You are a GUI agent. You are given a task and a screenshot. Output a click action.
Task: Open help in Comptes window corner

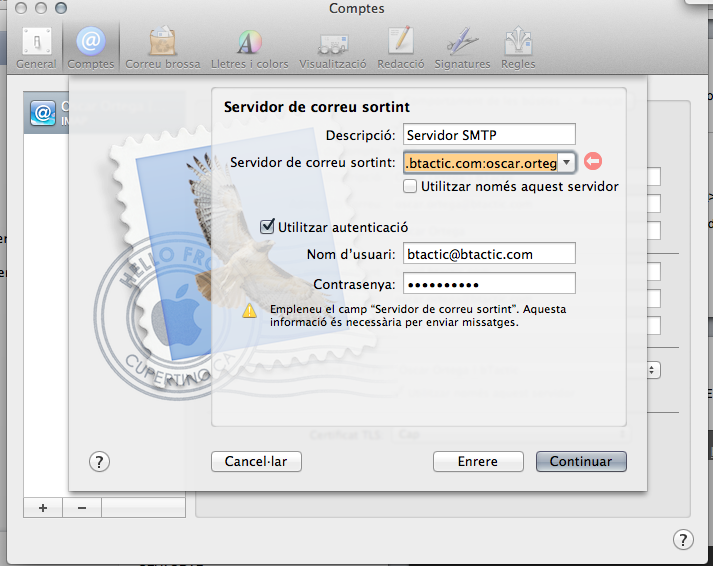(x=683, y=540)
